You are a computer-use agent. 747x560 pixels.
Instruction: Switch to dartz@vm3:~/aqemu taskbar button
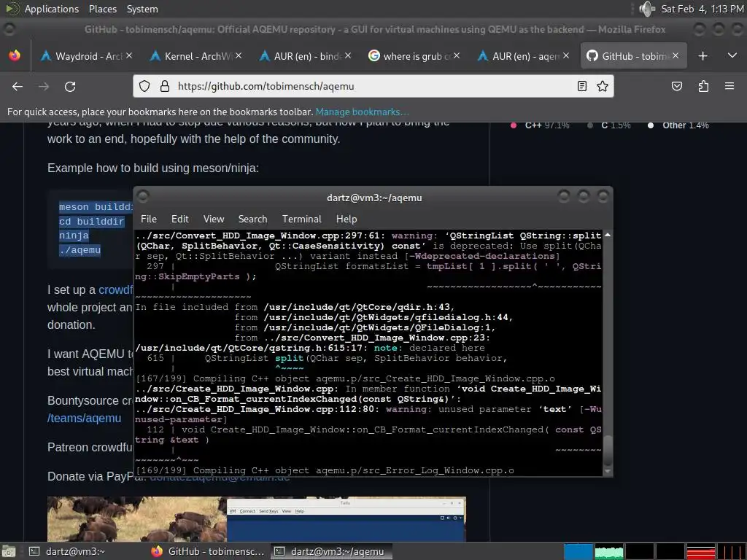(x=332, y=551)
